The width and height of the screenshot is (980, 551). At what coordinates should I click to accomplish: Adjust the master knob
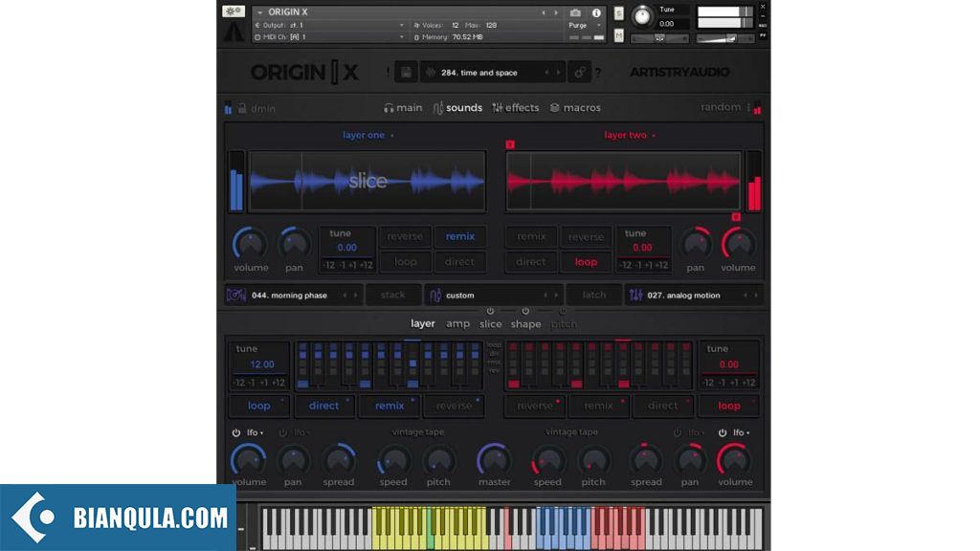point(494,461)
